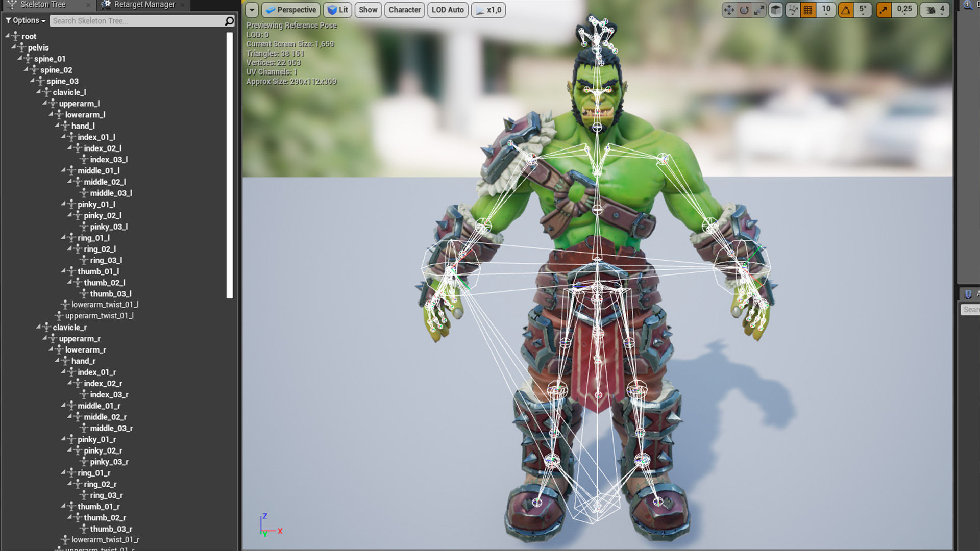The image size is (980, 551).
Task: Select the pinky_03_l bone
Action: pos(109,227)
